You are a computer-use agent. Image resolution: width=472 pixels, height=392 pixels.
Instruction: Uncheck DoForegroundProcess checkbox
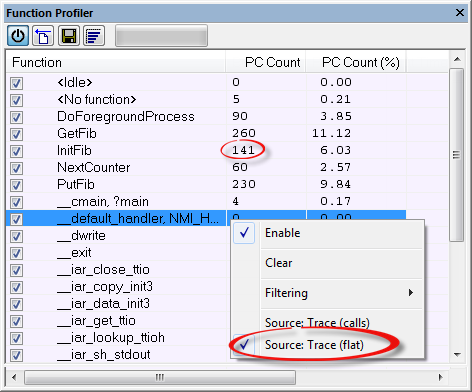click(x=16, y=117)
